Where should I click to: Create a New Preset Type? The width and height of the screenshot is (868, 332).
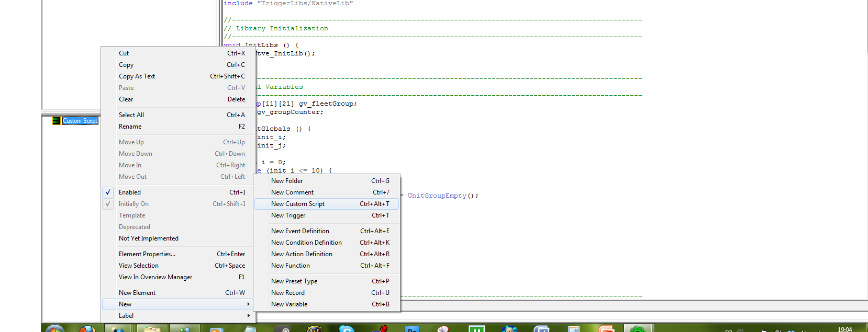point(327,281)
